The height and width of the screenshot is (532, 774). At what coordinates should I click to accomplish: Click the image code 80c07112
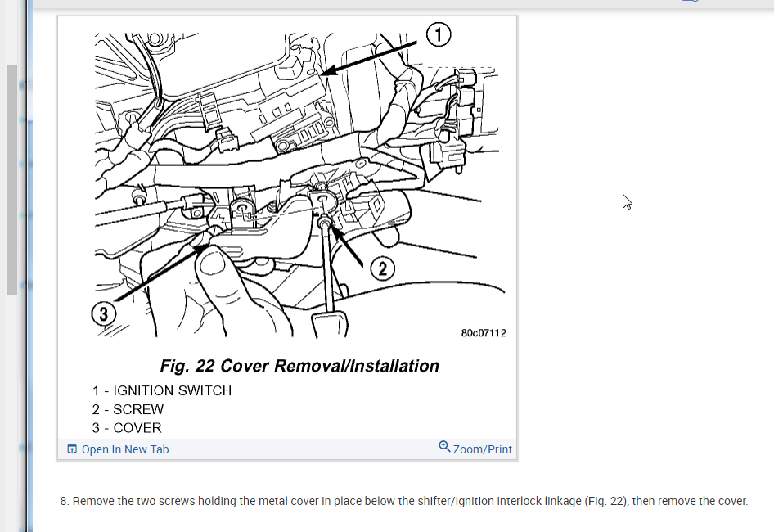pyautogui.click(x=484, y=333)
